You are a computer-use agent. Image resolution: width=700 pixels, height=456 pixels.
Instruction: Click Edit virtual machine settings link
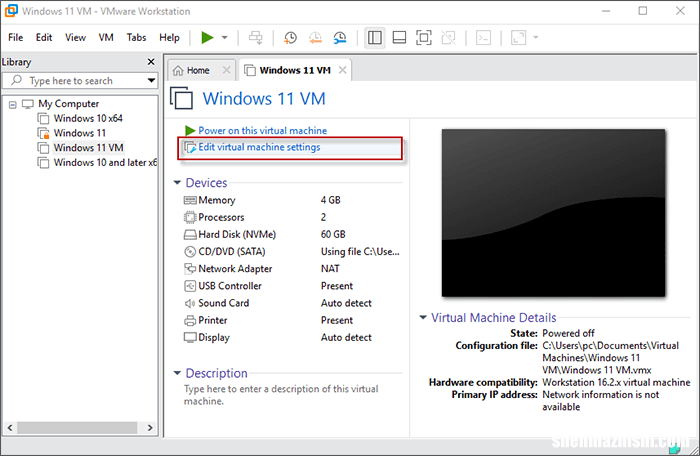point(259,147)
